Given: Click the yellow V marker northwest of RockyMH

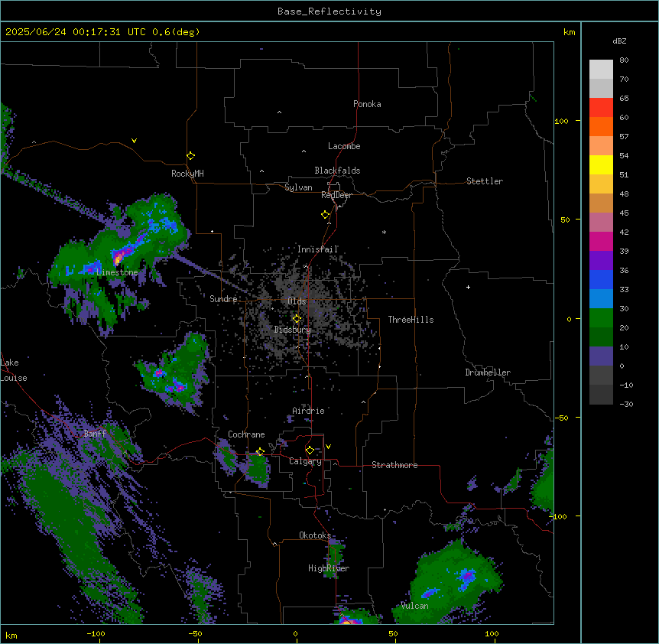Looking at the screenshot, I should point(134,141).
